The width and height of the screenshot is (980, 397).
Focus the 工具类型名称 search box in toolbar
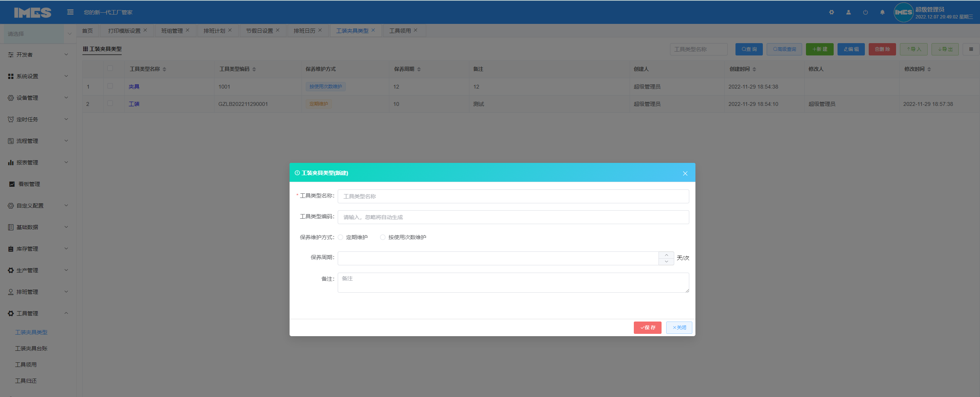[699, 49]
